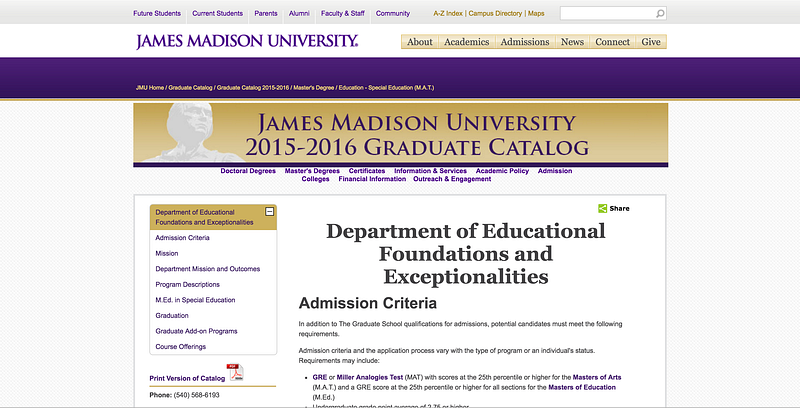Image resolution: width=800 pixels, height=408 pixels.
Task: Open the Masters of Education link
Action: [x=582, y=388]
